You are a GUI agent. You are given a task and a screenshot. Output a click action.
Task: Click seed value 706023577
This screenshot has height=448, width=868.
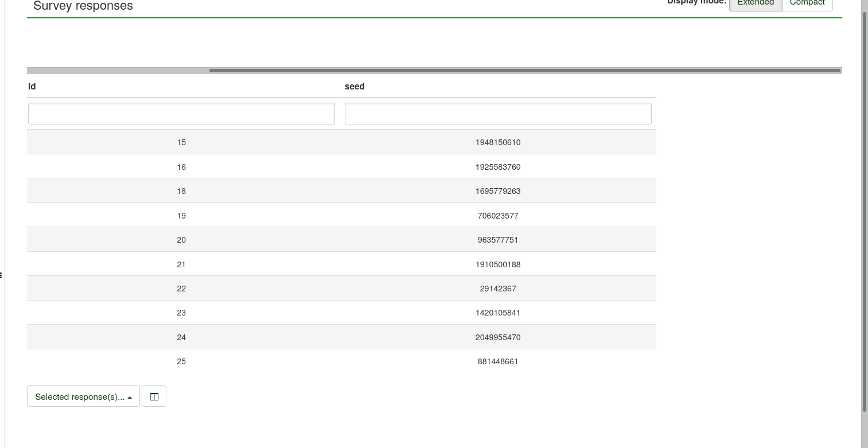click(x=497, y=216)
